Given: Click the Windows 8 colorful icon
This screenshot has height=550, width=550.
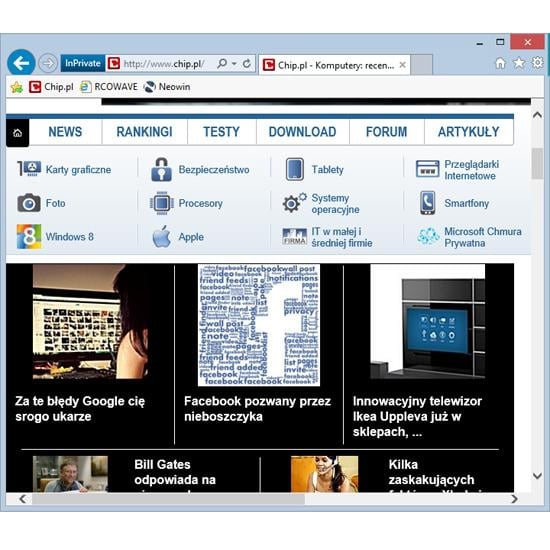Looking at the screenshot, I should point(29,236).
